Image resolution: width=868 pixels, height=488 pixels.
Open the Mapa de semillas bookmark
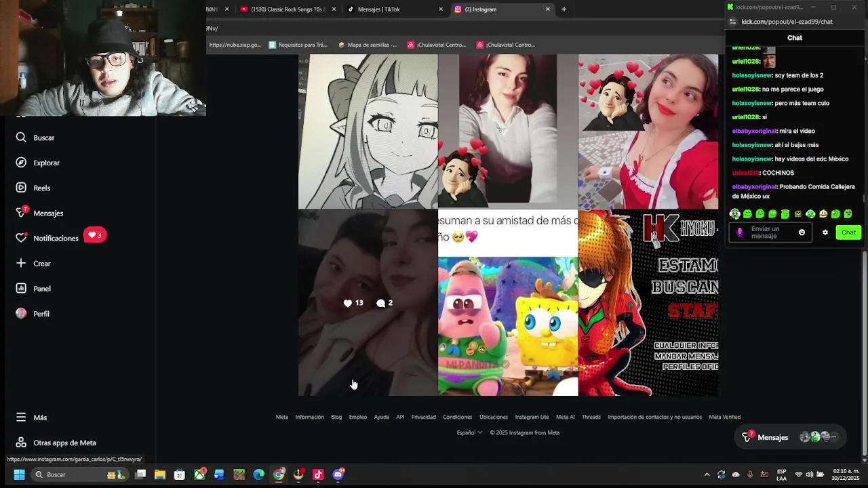click(x=367, y=45)
